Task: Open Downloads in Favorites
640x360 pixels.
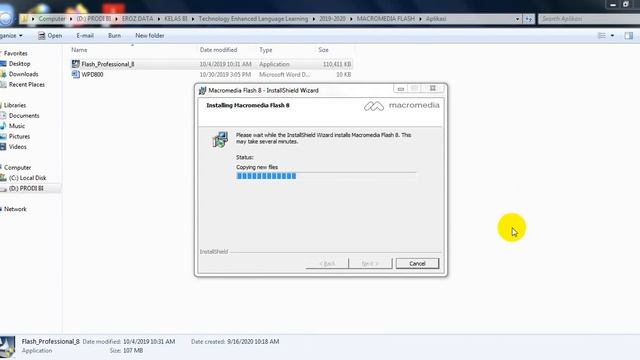Action: (x=23, y=74)
